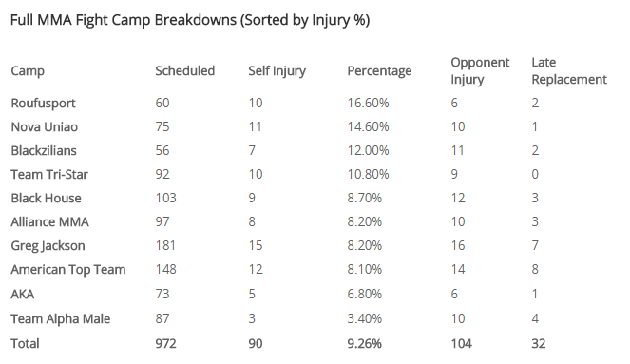The image size is (630, 364).
Task: Click the Alliance MMA camp cell
Action: tap(49, 221)
